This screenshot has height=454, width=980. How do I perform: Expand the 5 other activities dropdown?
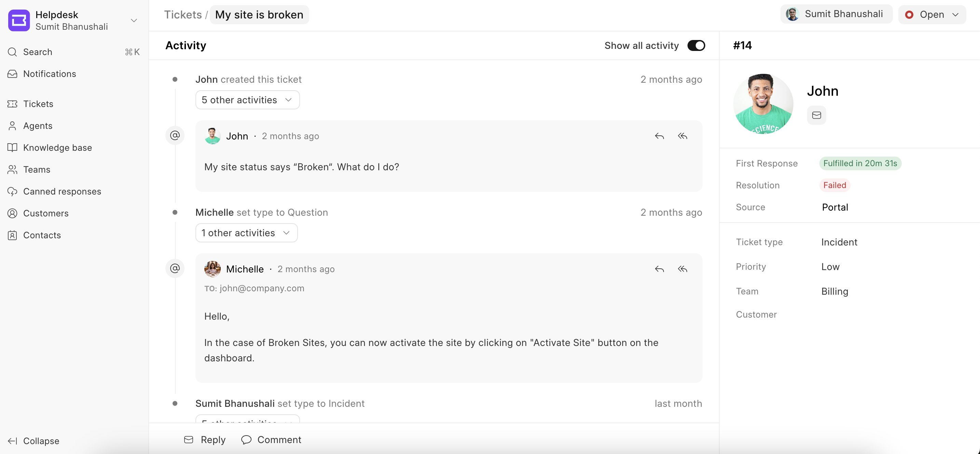[247, 100]
